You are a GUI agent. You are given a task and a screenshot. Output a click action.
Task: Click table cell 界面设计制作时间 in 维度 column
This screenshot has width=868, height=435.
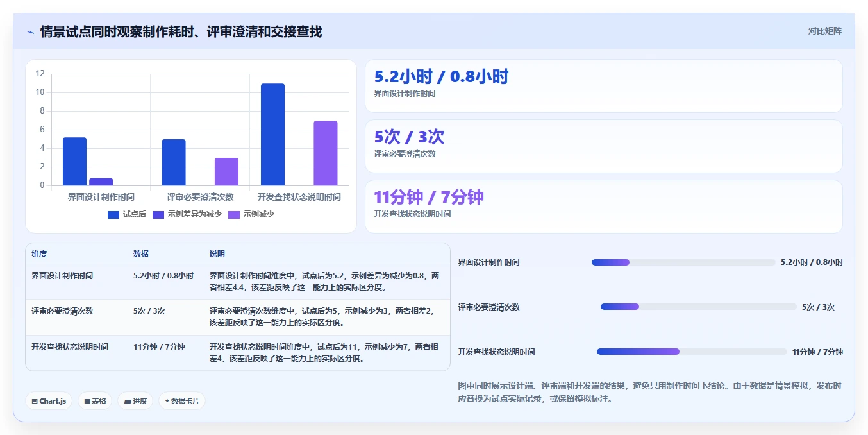coord(62,276)
